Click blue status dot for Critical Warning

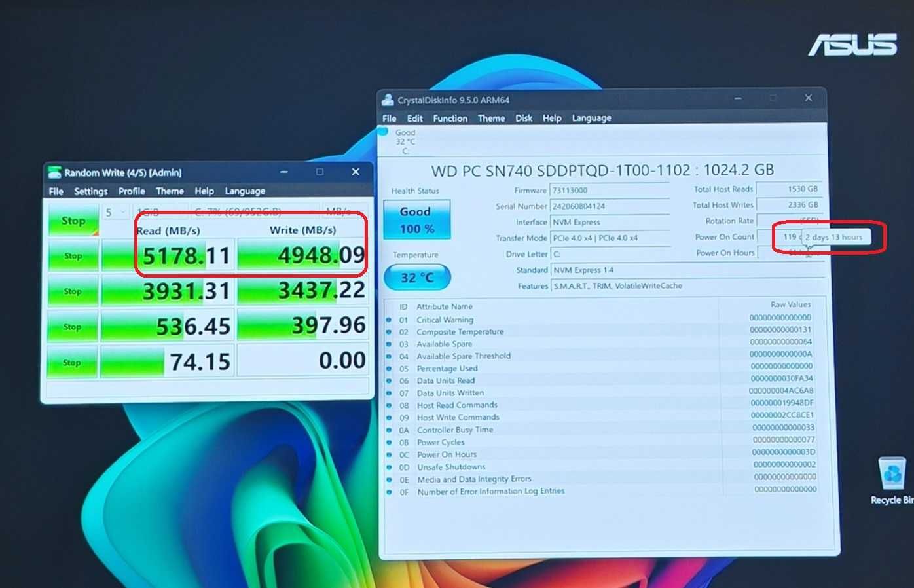[x=389, y=320]
